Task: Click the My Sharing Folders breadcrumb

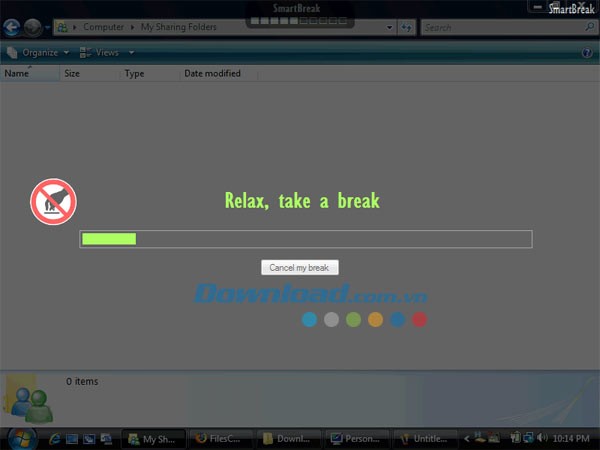Action: click(178, 27)
